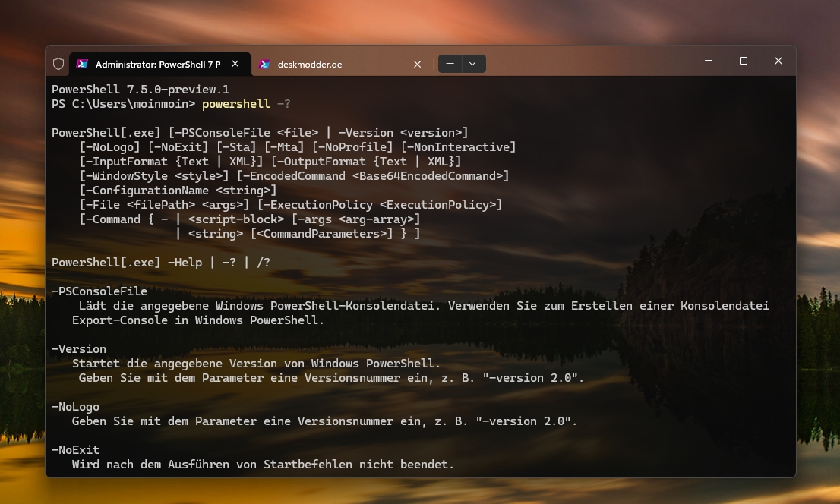Viewport: 840px width, 504px height.
Task: Click the '[-WindowStyle <style>]' text
Action: pyautogui.click(x=154, y=176)
